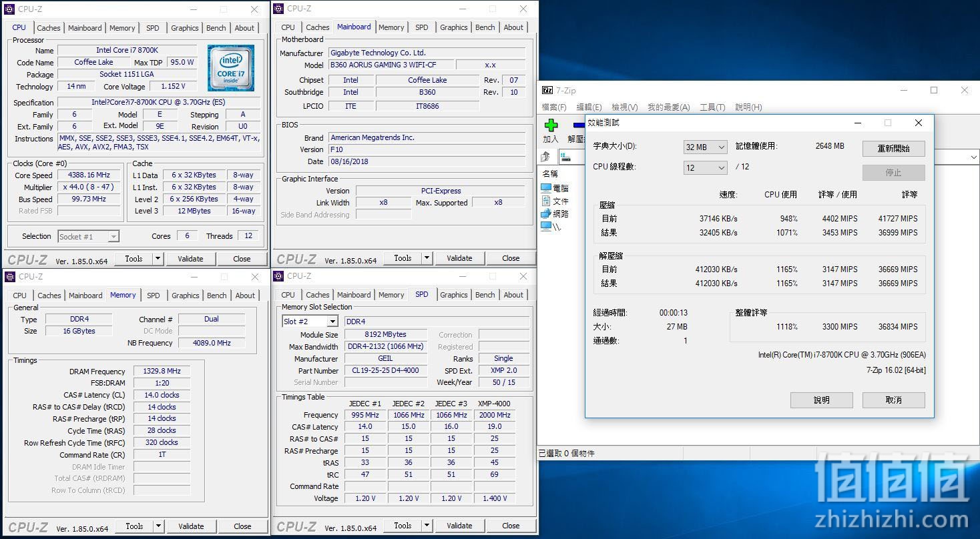Click the 7z icon in the 7-Zip title bar
Image resolution: width=980 pixels, height=539 pixels.
(547, 90)
